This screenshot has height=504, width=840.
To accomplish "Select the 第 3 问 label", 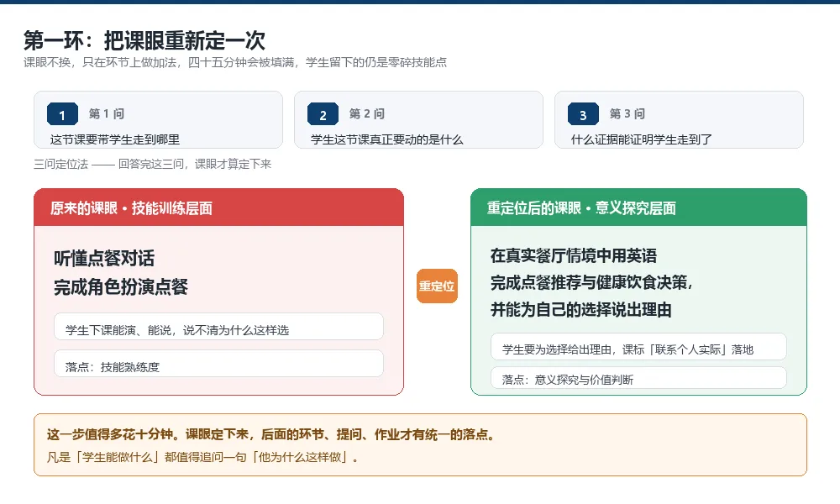I will click(x=627, y=113).
